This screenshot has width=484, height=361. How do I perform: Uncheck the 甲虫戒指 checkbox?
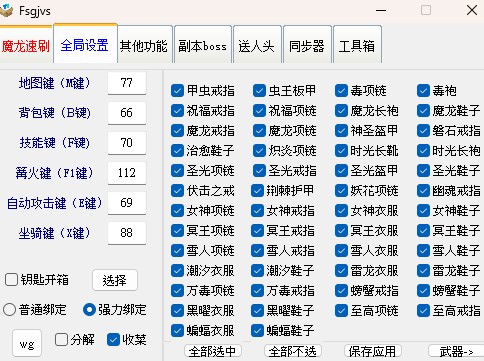pos(177,91)
